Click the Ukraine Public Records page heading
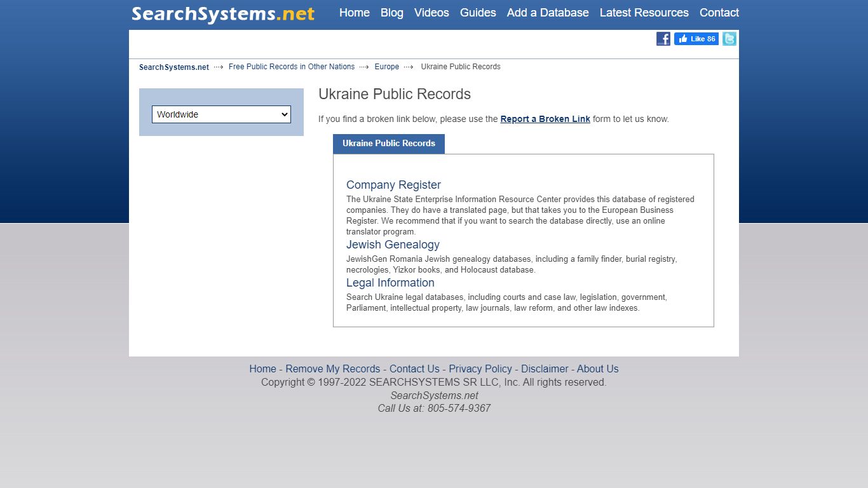 pos(395,94)
